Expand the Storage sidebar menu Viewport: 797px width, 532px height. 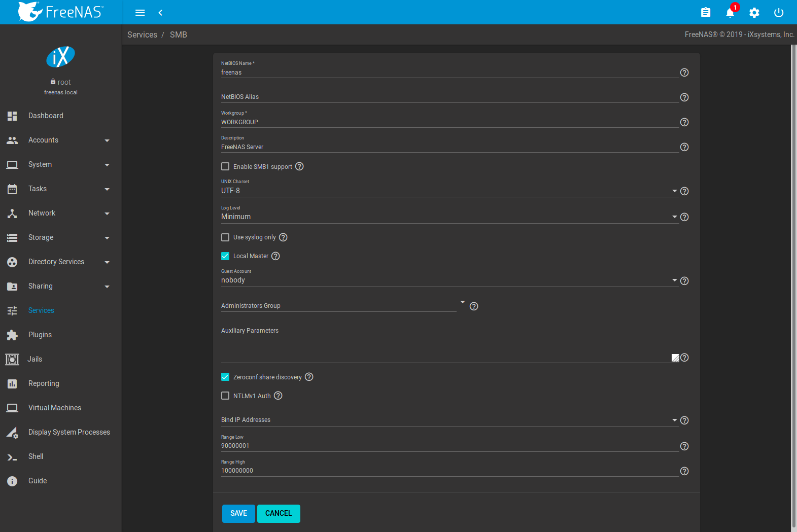click(61, 237)
